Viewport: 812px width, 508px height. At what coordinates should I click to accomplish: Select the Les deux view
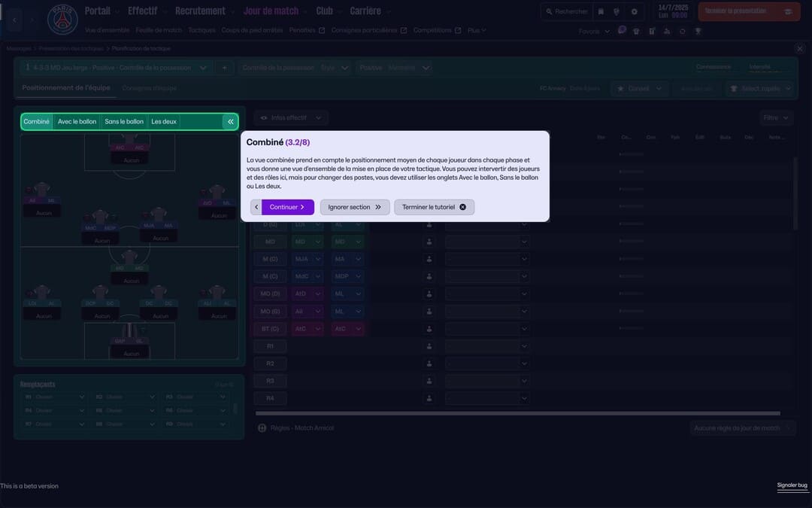164,122
